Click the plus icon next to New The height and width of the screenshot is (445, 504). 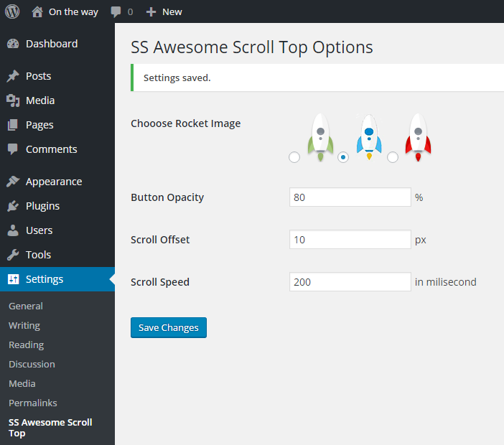151,12
